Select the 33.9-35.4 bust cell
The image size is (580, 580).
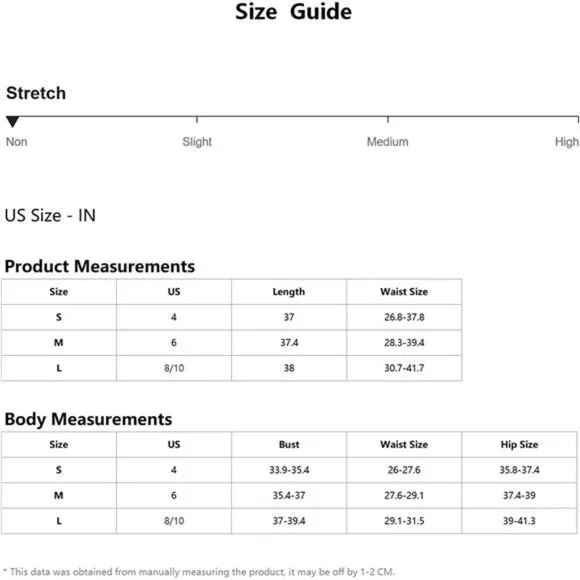pos(289,470)
